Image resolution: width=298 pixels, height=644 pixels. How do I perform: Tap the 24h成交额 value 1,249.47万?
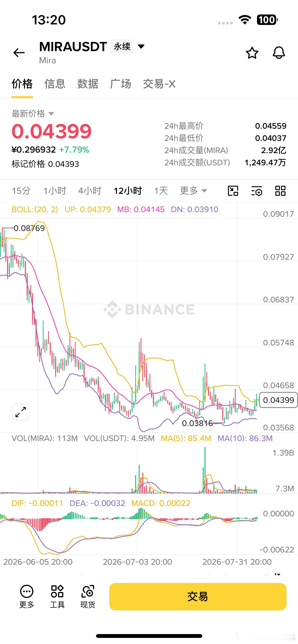[x=265, y=163]
